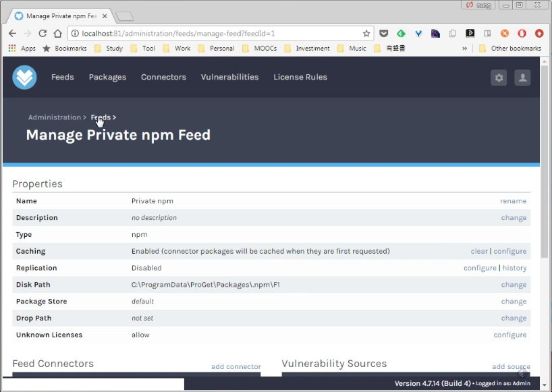Viewport: 552px width, 392px height.
Task: Click add source link
Action: point(511,366)
